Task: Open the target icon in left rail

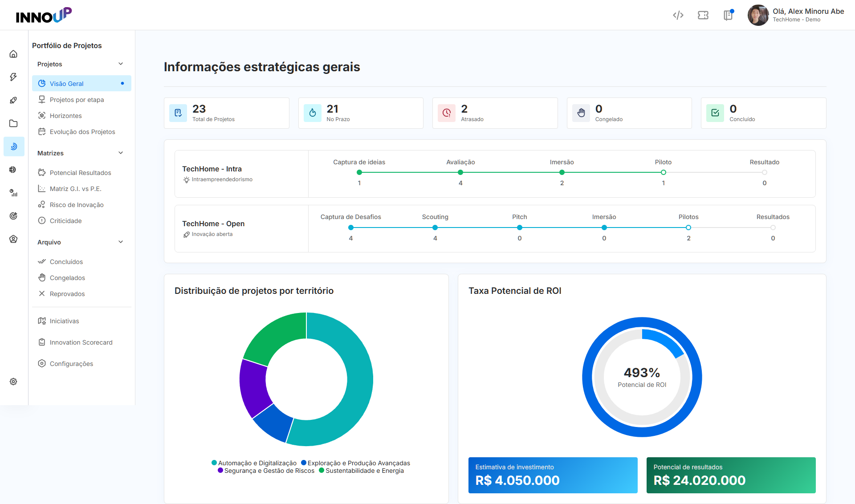Action: (x=13, y=216)
